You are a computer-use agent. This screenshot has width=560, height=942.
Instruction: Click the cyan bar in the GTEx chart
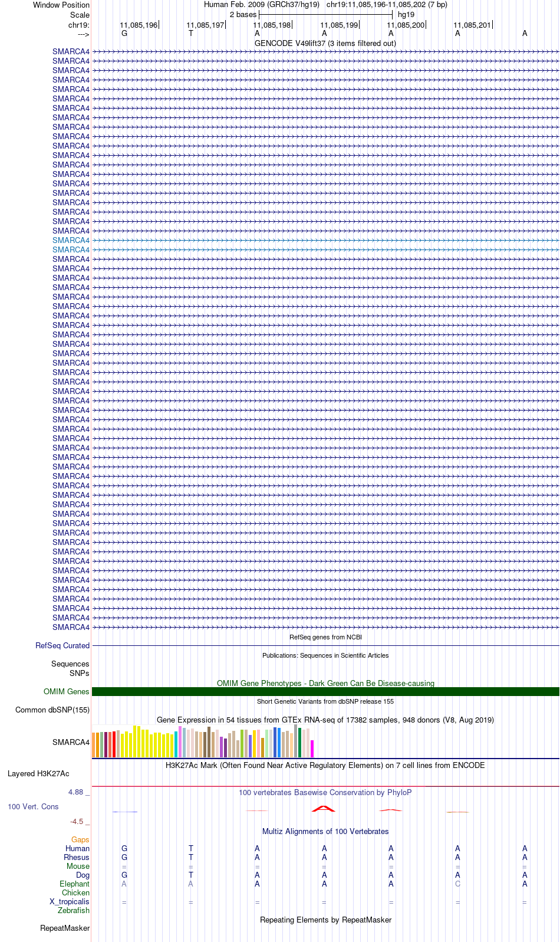click(176, 744)
